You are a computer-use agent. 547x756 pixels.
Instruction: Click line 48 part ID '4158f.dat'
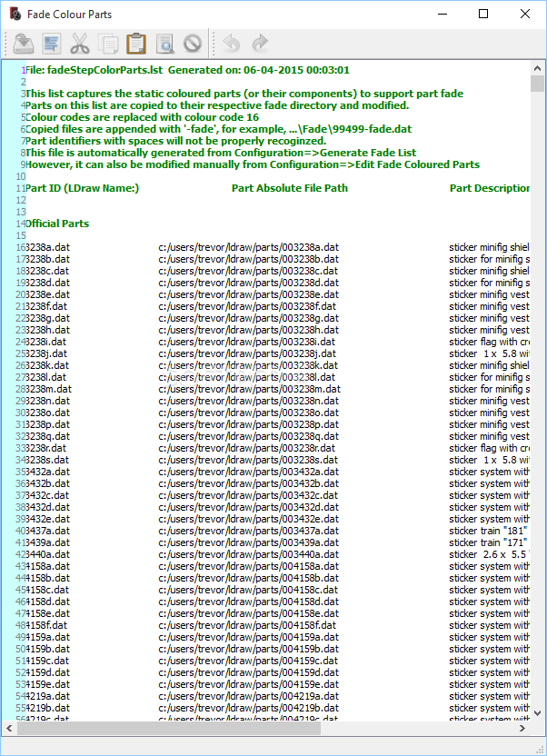coord(46,625)
